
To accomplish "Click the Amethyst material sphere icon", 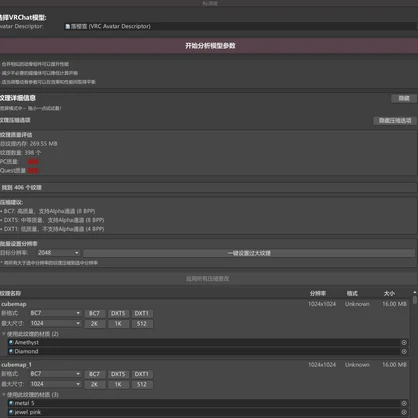I will tap(11, 342).
